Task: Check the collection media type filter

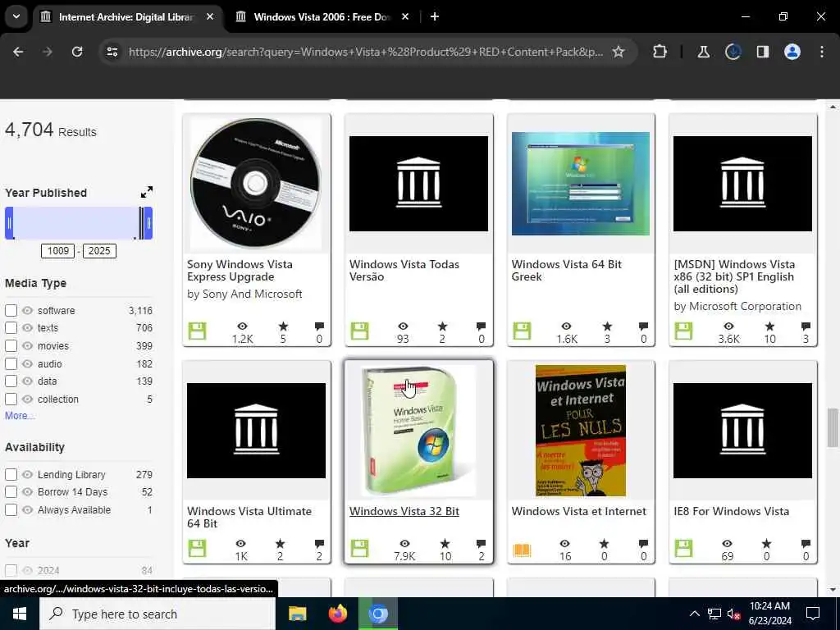Action: point(11,399)
